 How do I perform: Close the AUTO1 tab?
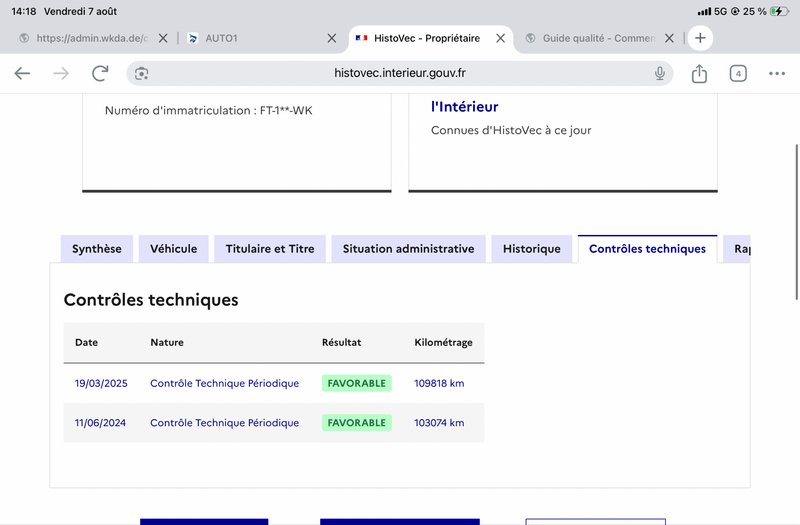[332, 38]
